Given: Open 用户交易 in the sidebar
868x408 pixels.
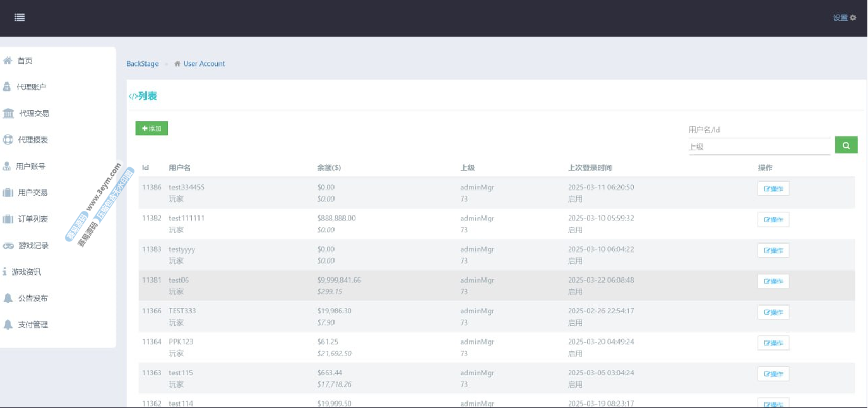Looking at the screenshot, I should pyautogui.click(x=33, y=193).
